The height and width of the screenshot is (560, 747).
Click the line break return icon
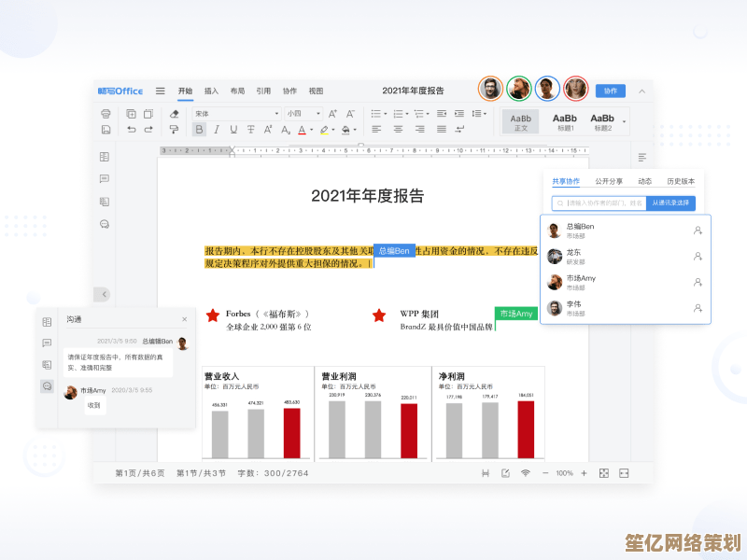459,130
